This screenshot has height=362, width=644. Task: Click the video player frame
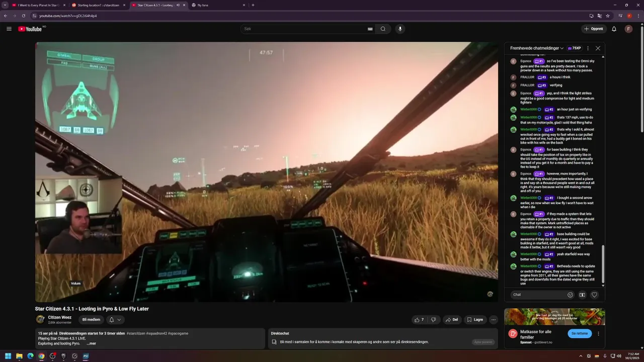(267, 172)
